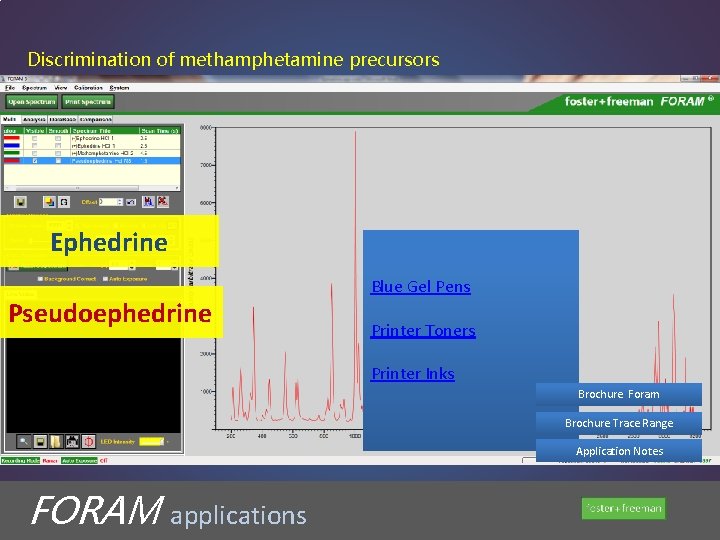This screenshot has width=720, height=540.
Task: Click the Offset value stepper arrows
Action: click(x=120, y=202)
